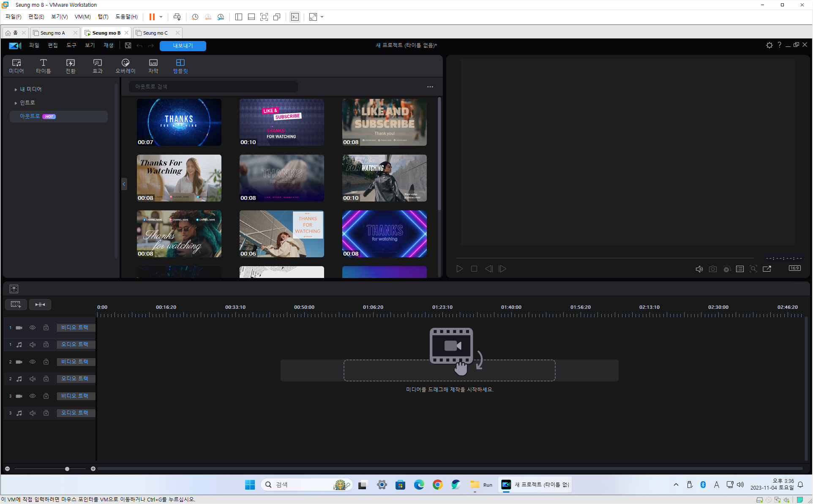Open the 16:9 aspect ratio dropdown
The height and width of the screenshot is (504, 813).
[794, 269]
